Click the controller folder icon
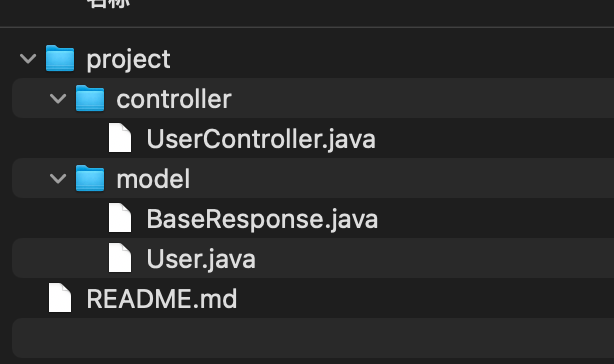614x364 pixels. [x=90, y=98]
